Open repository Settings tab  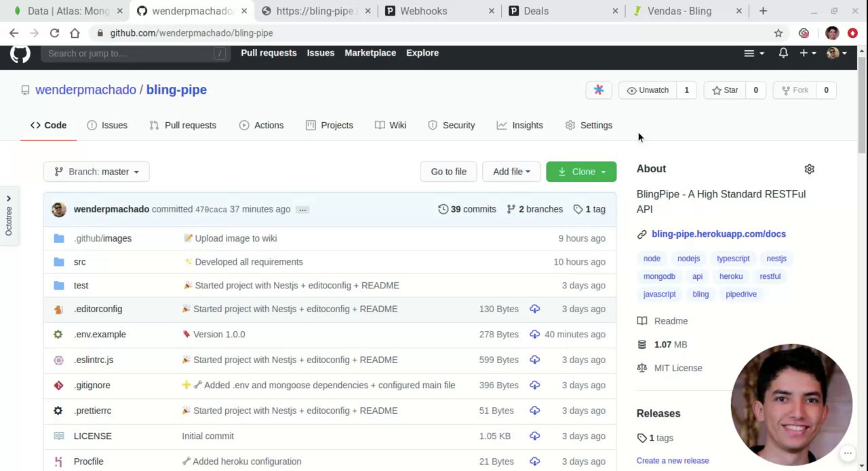(x=589, y=126)
